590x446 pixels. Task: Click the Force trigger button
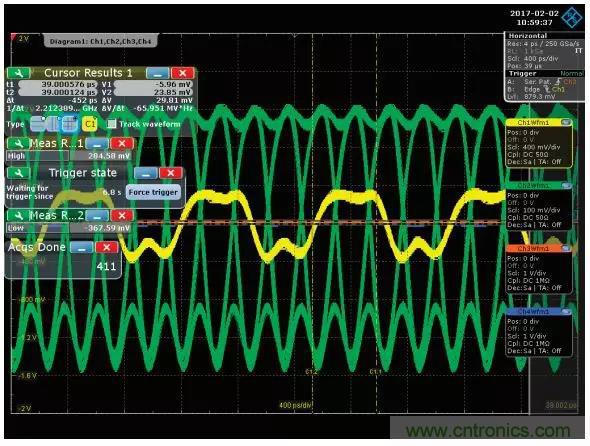pyautogui.click(x=153, y=192)
